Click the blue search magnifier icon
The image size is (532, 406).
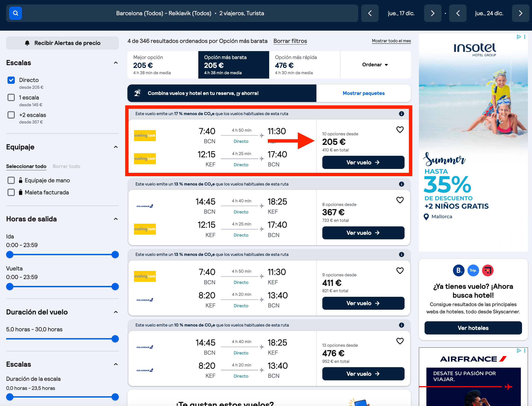pos(15,13)
